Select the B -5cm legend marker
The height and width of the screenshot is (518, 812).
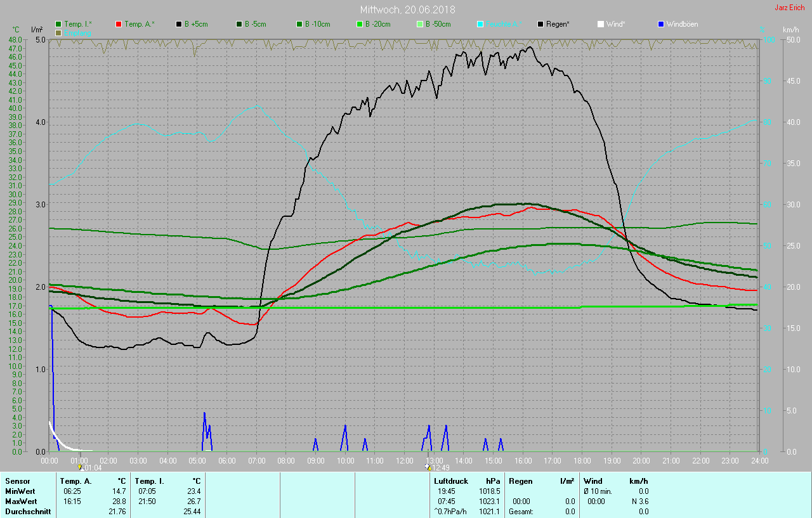tap(240, 24)
